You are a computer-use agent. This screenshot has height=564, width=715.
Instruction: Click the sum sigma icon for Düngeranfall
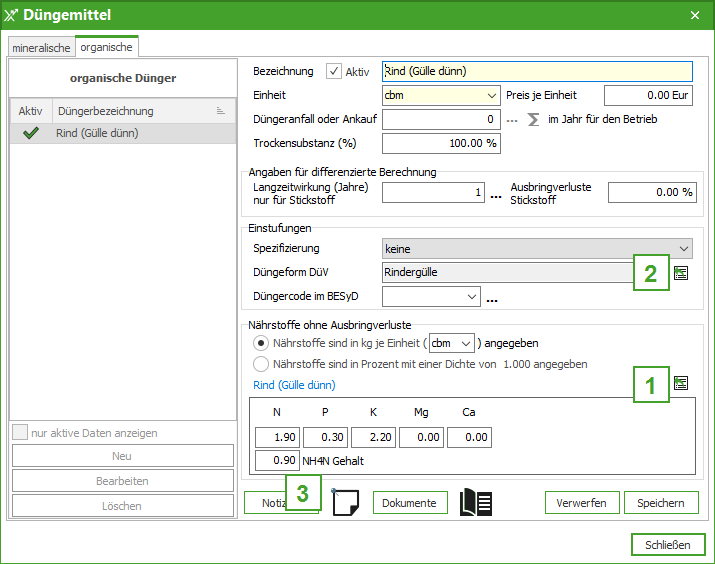pos(533,119)
